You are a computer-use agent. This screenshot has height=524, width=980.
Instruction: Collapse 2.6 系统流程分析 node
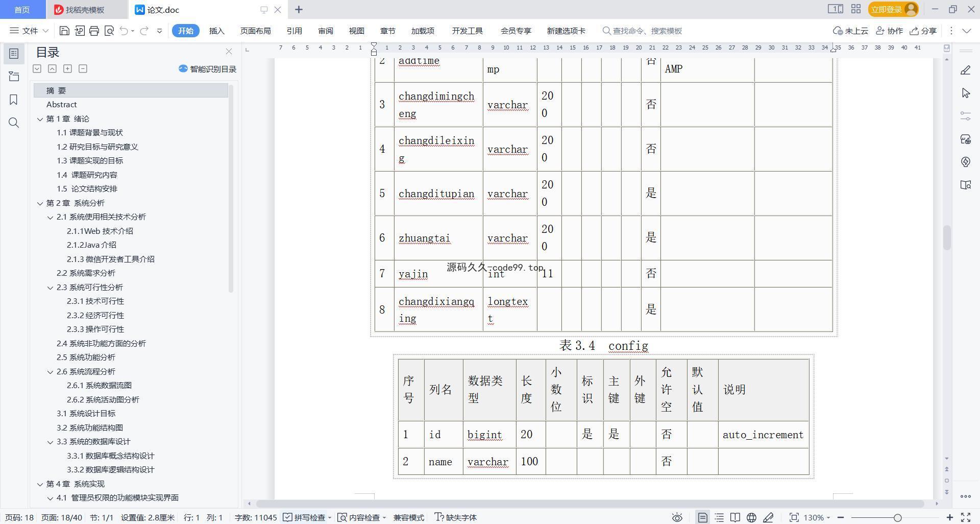point(50,372)
